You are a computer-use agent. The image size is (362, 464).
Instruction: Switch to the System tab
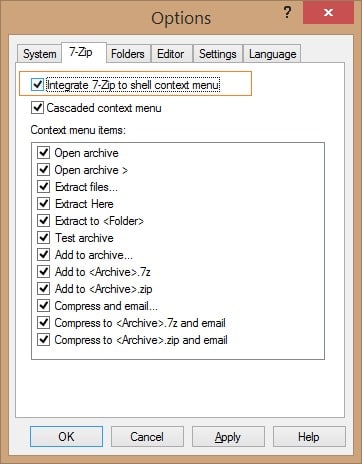[39, 54]
